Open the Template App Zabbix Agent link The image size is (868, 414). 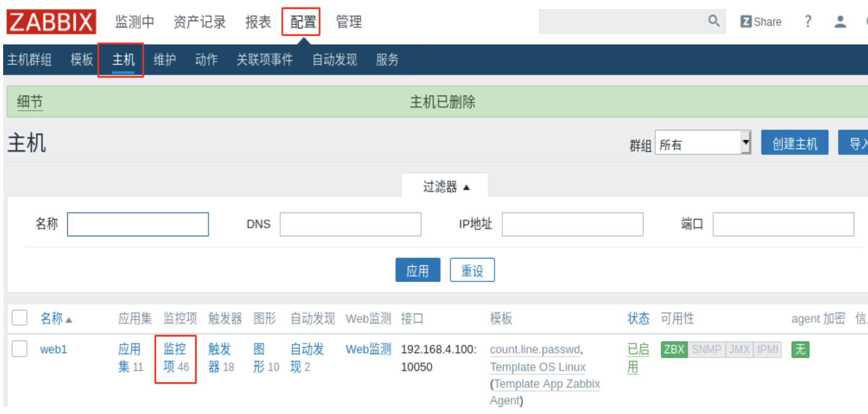point(545,392)
